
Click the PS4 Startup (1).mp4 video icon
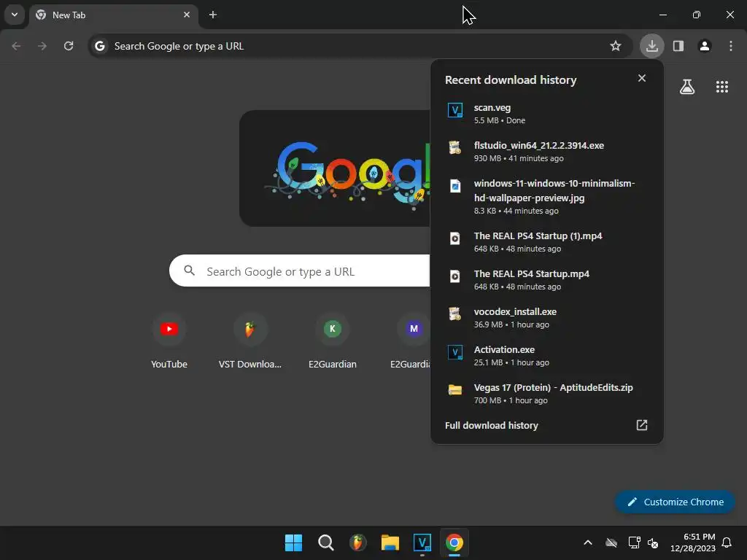pyautogui.click(x=455, y=238)
